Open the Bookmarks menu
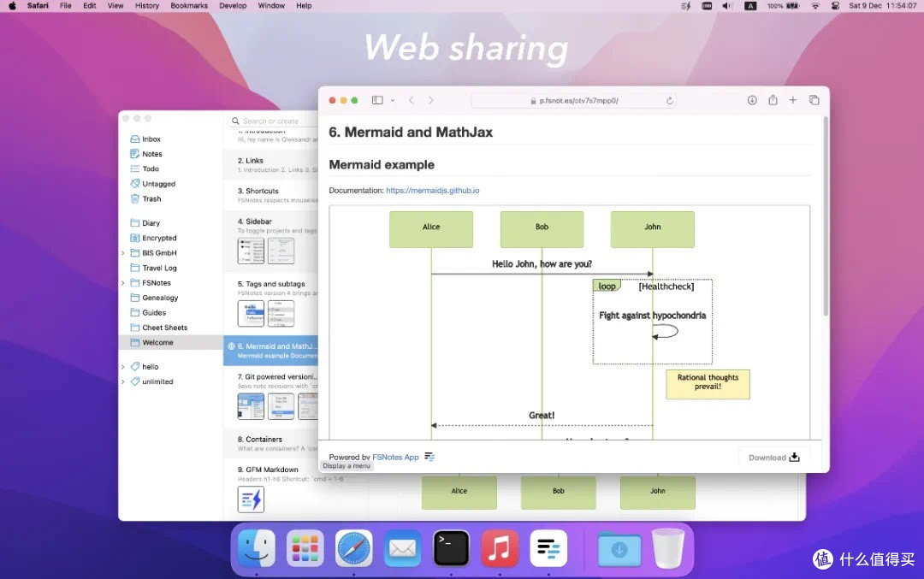Viewport: 924px width, 579px height. coord(189,5)
